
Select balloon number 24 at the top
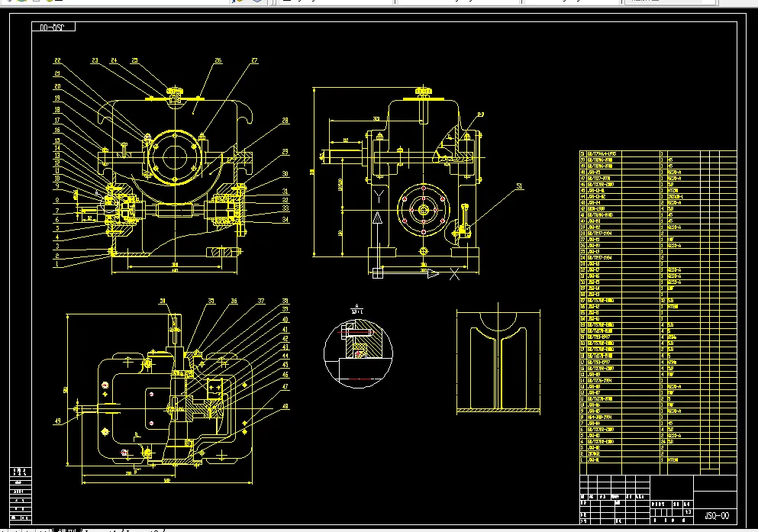coord(114,60)
